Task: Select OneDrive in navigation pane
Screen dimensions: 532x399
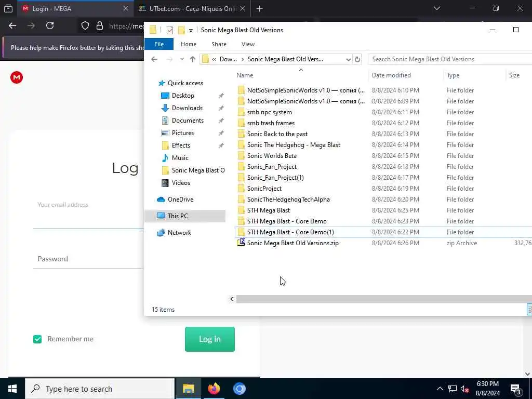Action: [180, 199]
